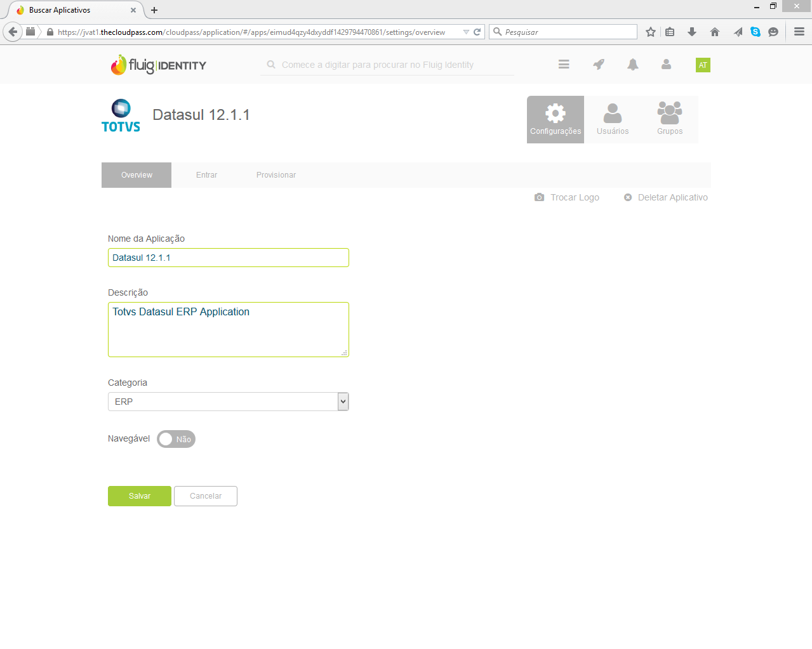
Task: Click Deletar Aplicativo link
Action: coord(666,197)
